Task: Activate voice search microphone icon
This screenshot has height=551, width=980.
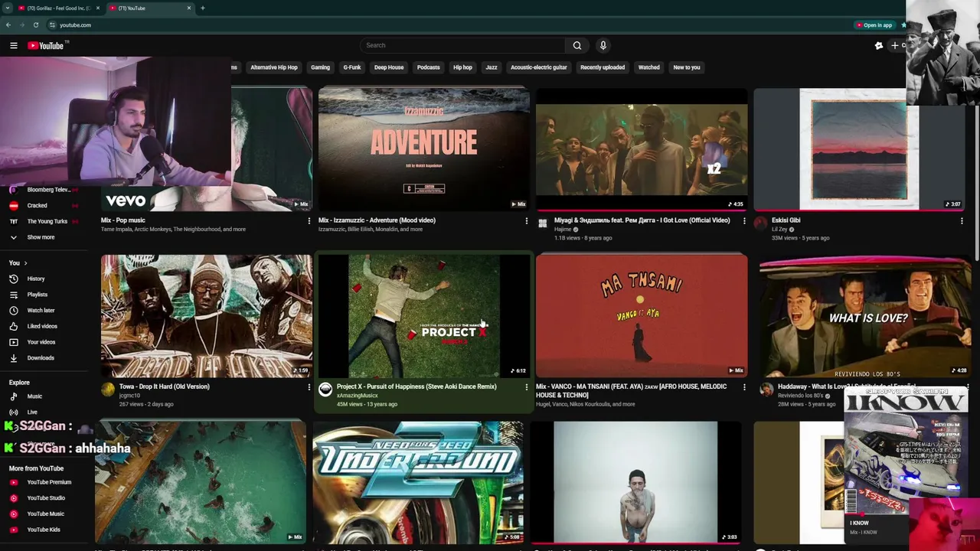Action: click(603, 45)
